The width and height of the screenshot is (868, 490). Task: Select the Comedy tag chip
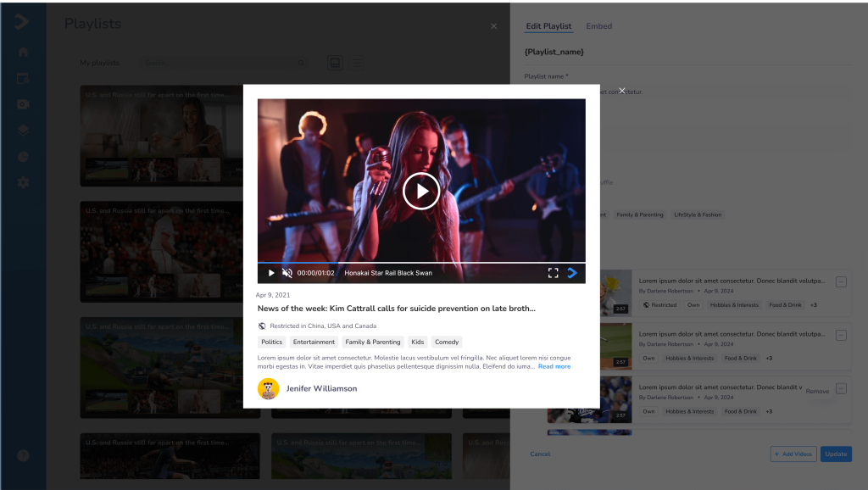click(x=447, y=342)
